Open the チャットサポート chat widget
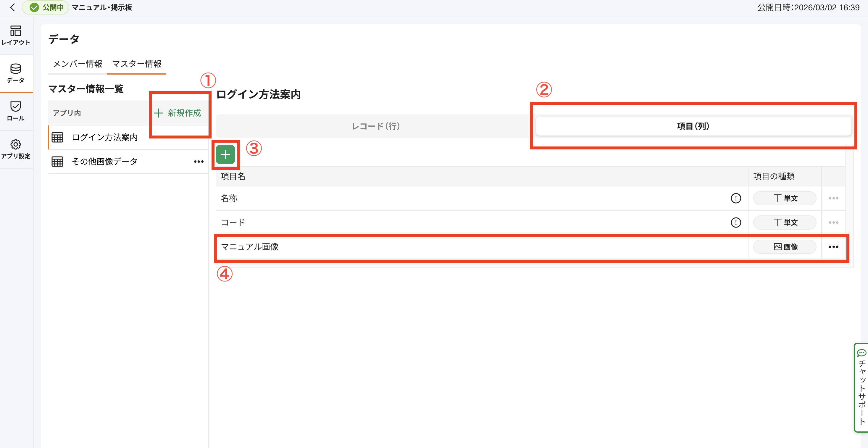868x448 pixels. coord(861,387)
